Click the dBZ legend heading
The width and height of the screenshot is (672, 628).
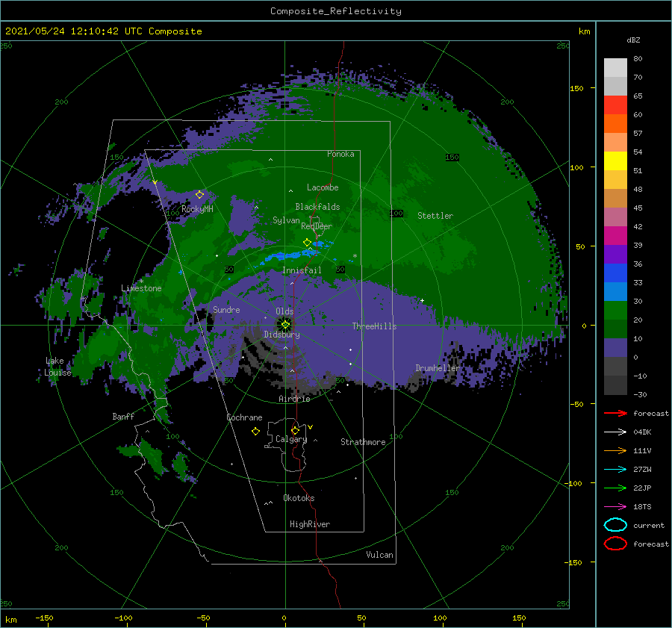coord(633,40)
